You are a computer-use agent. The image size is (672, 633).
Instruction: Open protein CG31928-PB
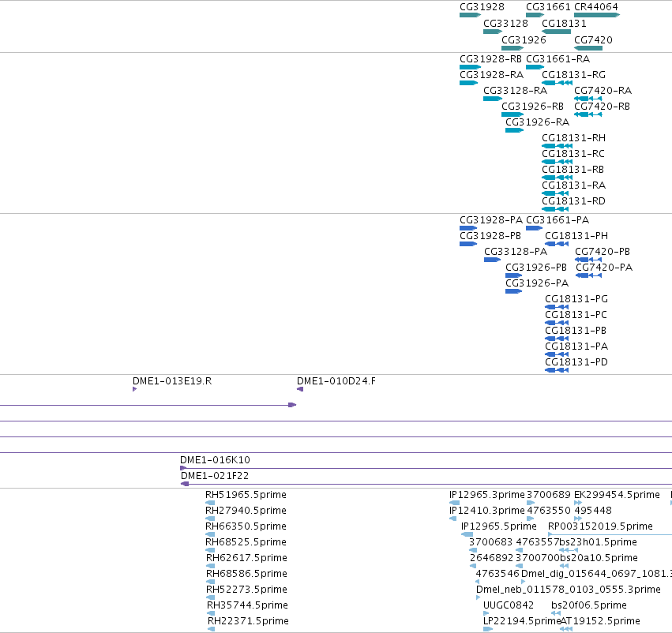pyautogui.click(x=490, y=235)
